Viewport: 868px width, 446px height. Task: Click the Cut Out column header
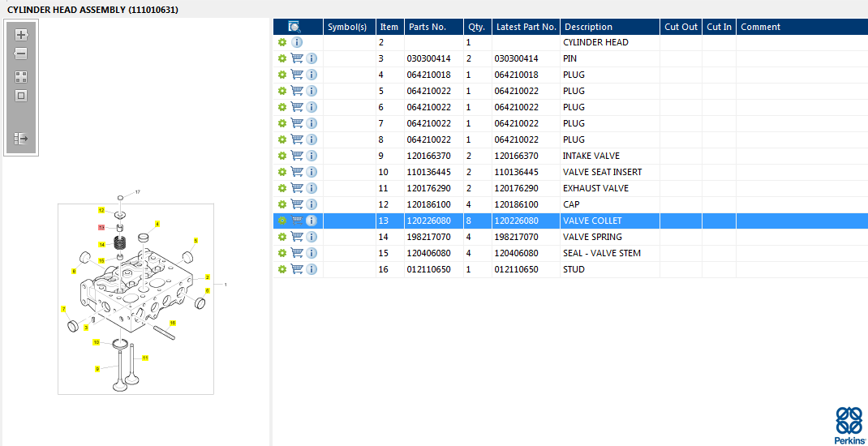pyautogui.click(x=681, y=27)
